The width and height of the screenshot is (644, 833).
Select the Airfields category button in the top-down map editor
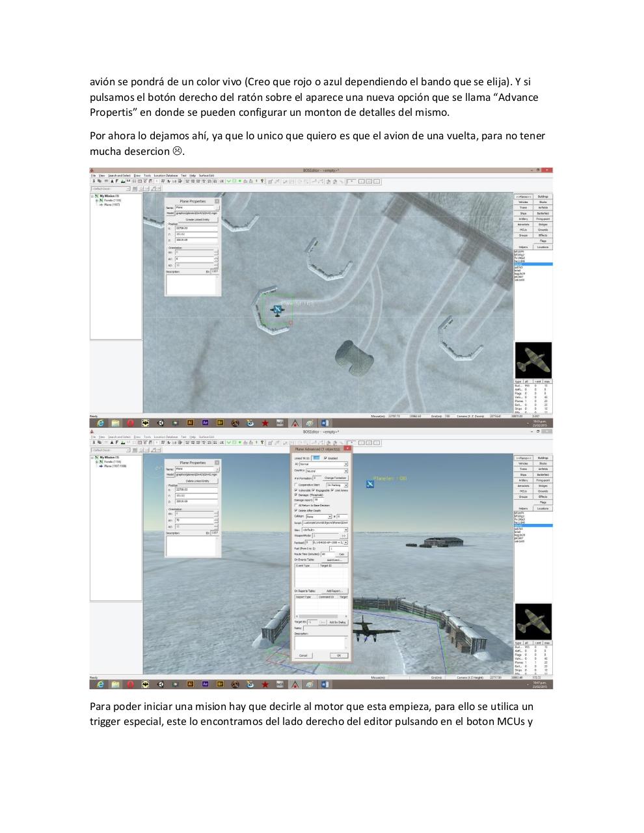[x=543, y=208]
